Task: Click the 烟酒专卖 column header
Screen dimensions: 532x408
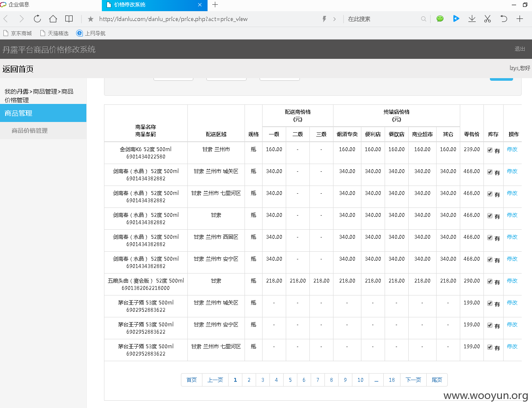Action: [347, 134]
